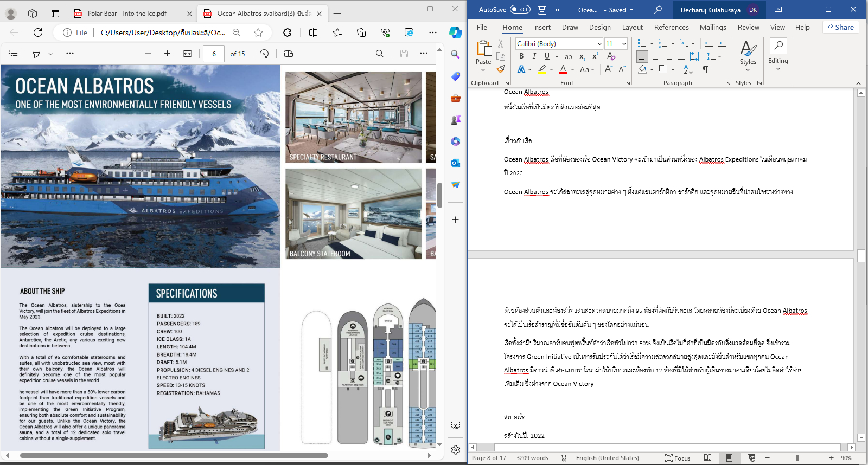Click the yellow text highlight color swatch
Image resolution: width=868 pixels, height=465 pixels.
point(542,69)
